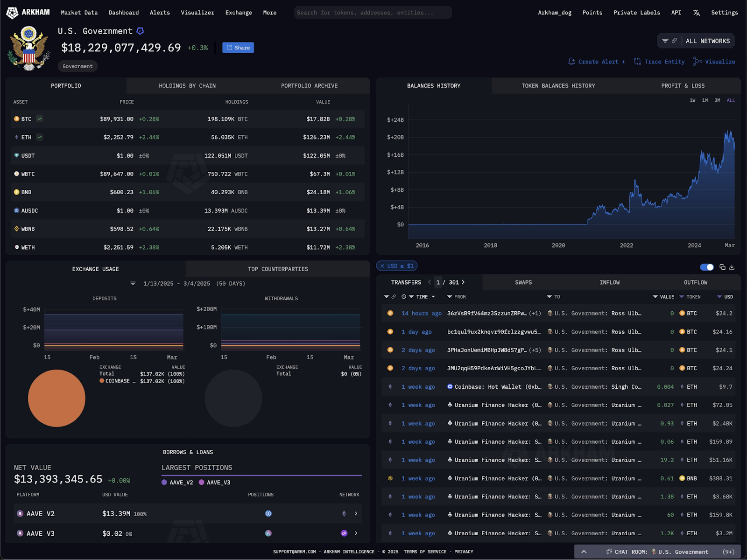The height and width of the screenshot is (560, 747).
Task: Click filter icon next to exchange date range
Action: 133,283
